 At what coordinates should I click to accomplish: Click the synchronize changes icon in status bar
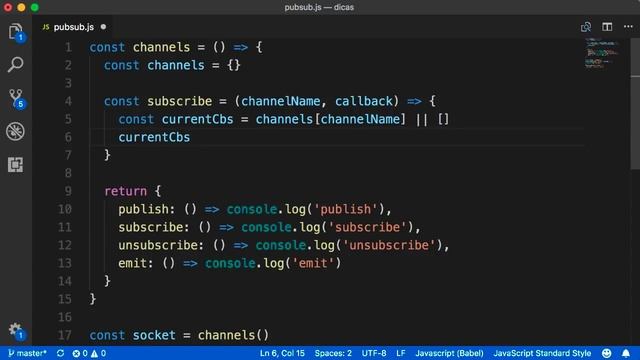[x=60, y=353]
